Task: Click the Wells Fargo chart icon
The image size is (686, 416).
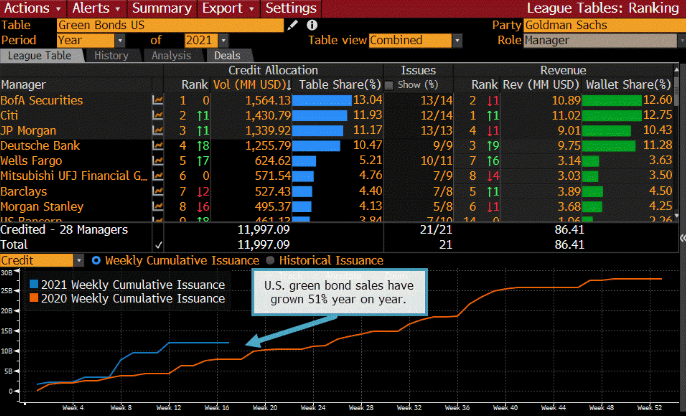Action: pos(157,161)
